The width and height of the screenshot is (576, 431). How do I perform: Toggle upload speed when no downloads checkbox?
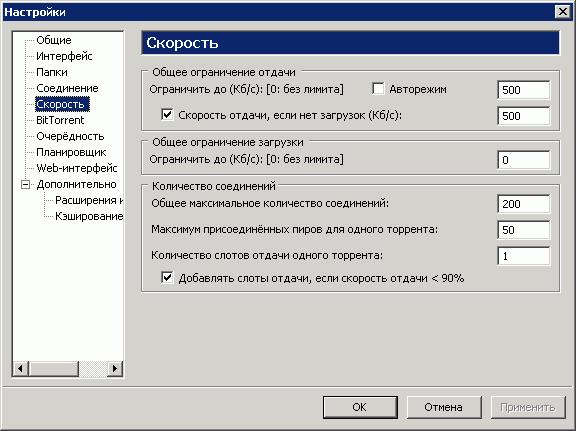167,115
